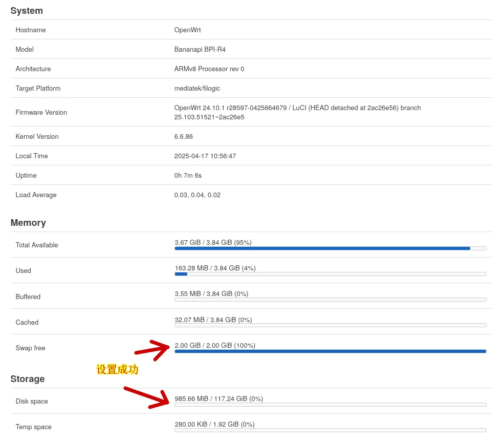Click the Total Available label
Viewport: 504px width, 443px height.
(37, 245)
